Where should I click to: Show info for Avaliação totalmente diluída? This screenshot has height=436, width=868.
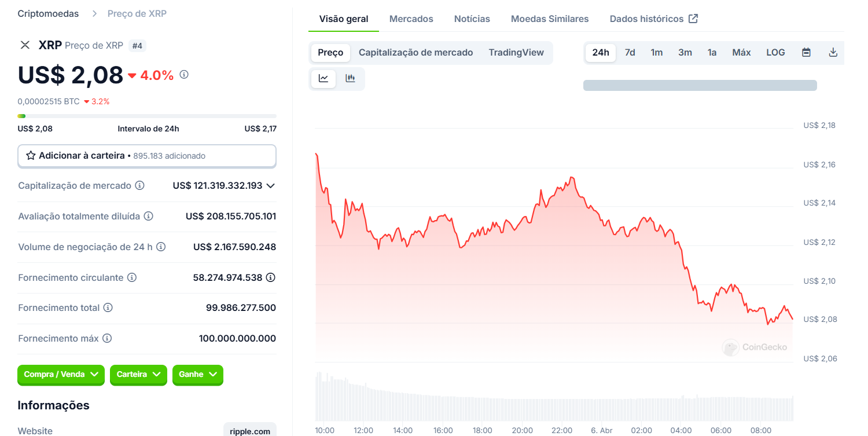148,216
